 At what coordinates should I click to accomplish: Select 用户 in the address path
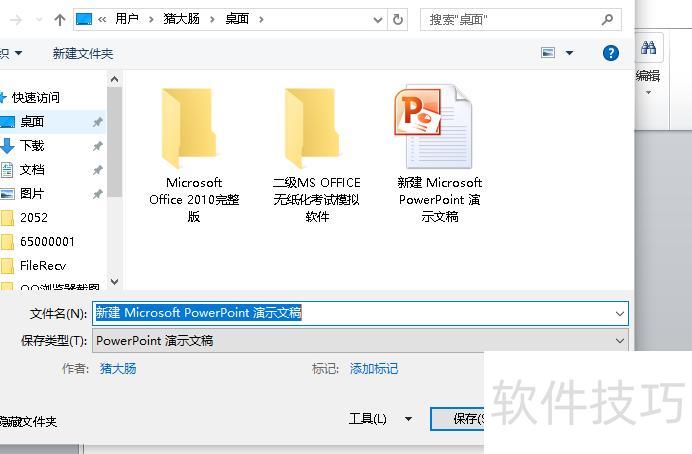click(x=127, y=19)
